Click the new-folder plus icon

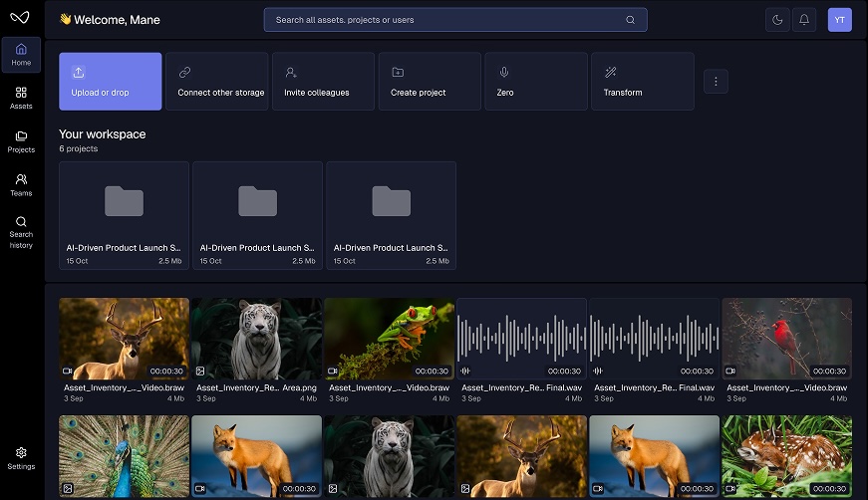click(x=398, y=72)
